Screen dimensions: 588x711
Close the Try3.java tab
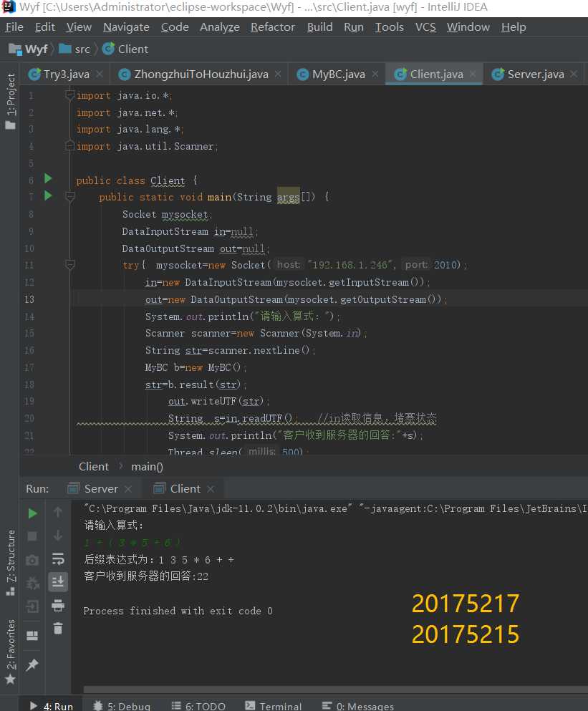pyautogui.click(x=100, y=74)
